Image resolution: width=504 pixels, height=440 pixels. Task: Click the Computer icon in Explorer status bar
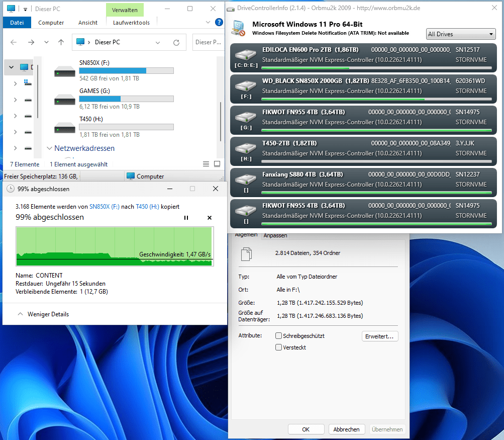click(131, 177)
